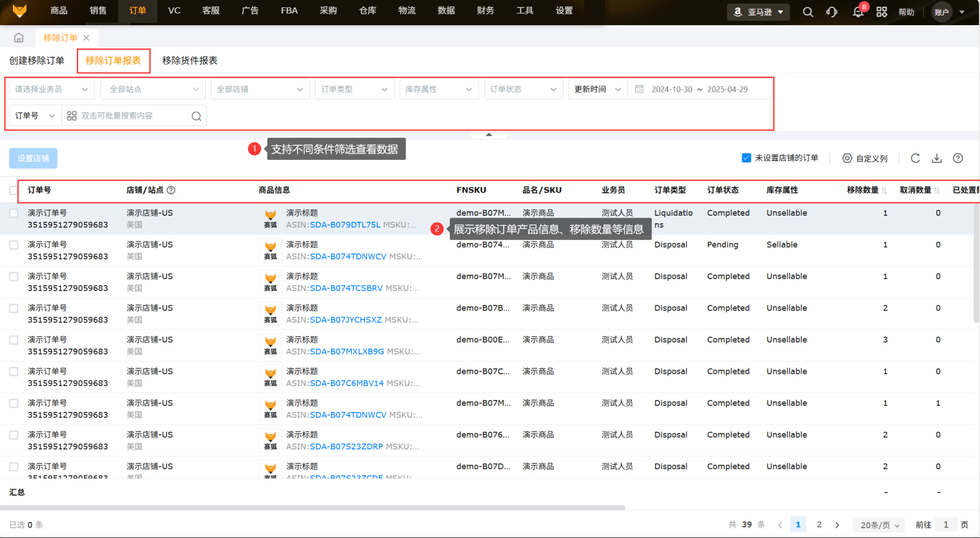
Task: Toggle the select-all header checkbox
Action: [x=14, y=191]
